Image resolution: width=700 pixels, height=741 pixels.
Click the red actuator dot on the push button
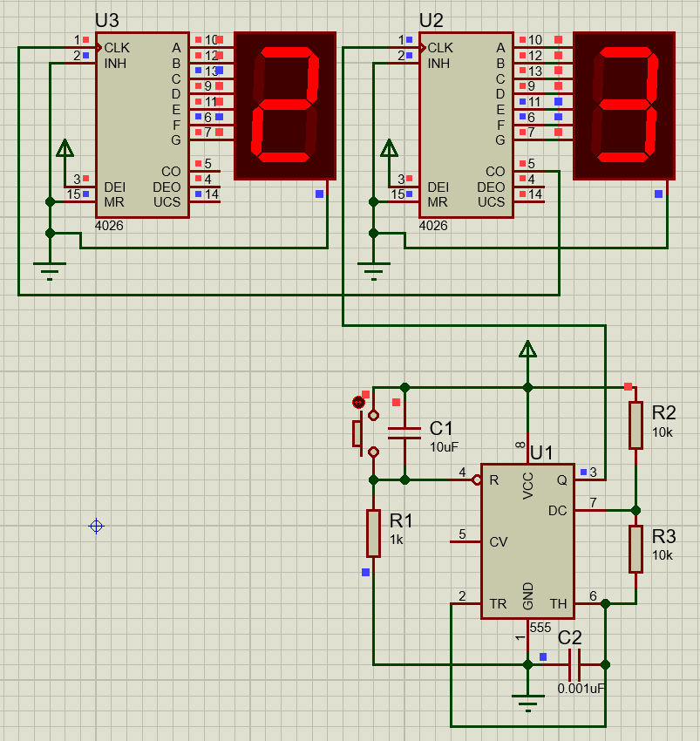(358, 402)
